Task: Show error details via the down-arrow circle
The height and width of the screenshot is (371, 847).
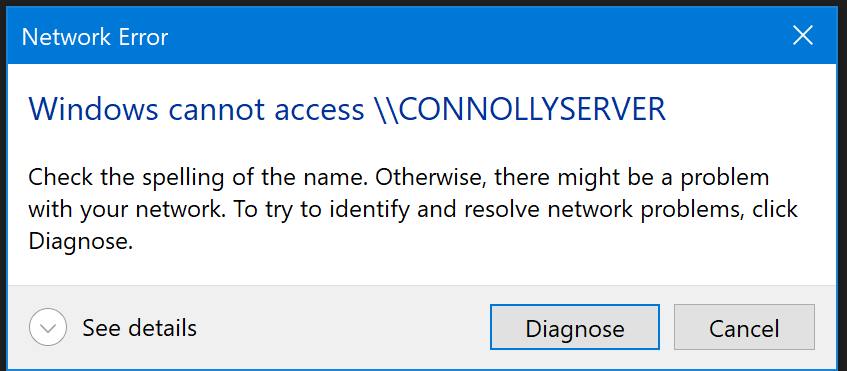Action: tap(48, 327)
